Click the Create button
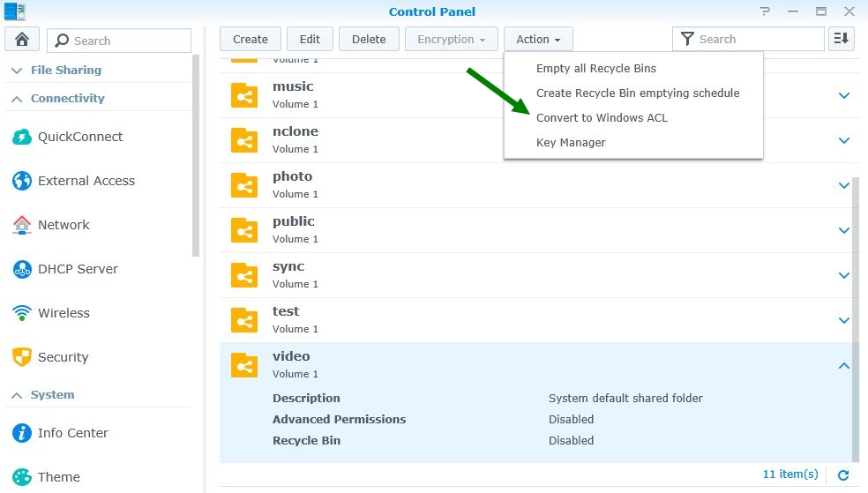 (x=251, y=39)
